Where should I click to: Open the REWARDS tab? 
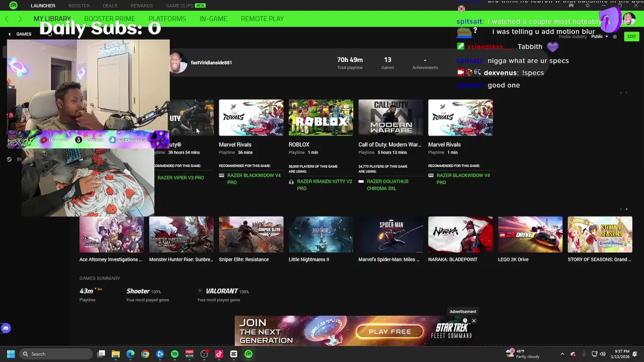click(x=141, y=6)
